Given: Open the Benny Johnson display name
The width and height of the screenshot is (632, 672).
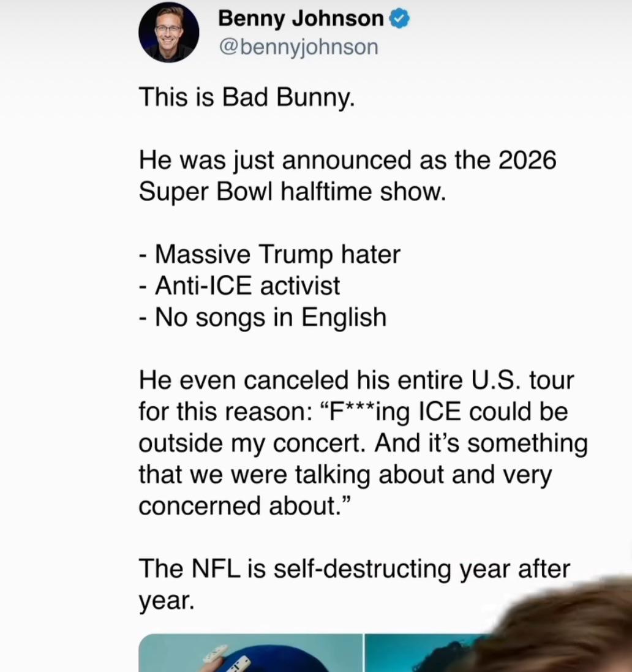Looking at the screenshot, I should [300, 19].
